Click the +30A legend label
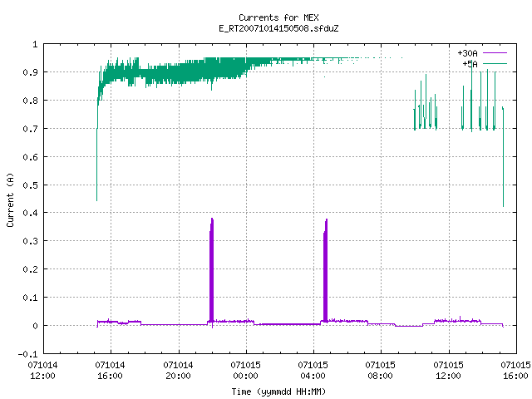This screenshot has height=399, width=532. [x=467, y=53]
